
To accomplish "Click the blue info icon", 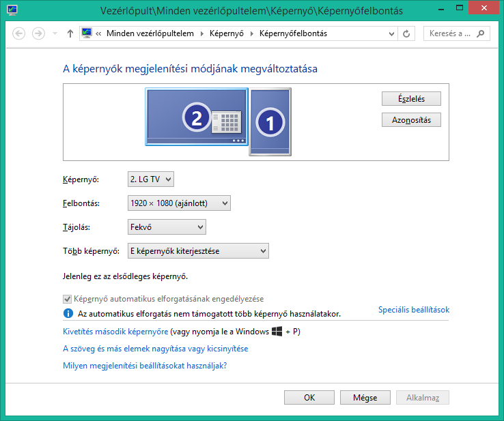I will pyautogui.click(x=68, y=313).
